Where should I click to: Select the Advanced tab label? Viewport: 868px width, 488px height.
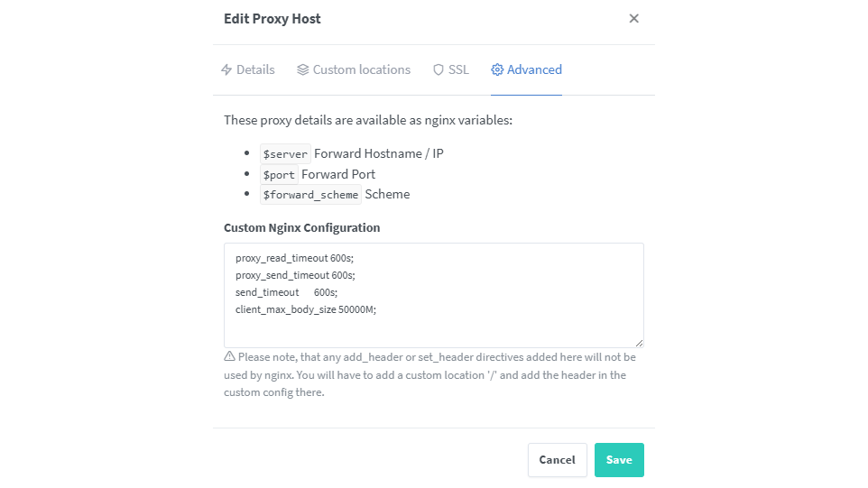(534, 69)
